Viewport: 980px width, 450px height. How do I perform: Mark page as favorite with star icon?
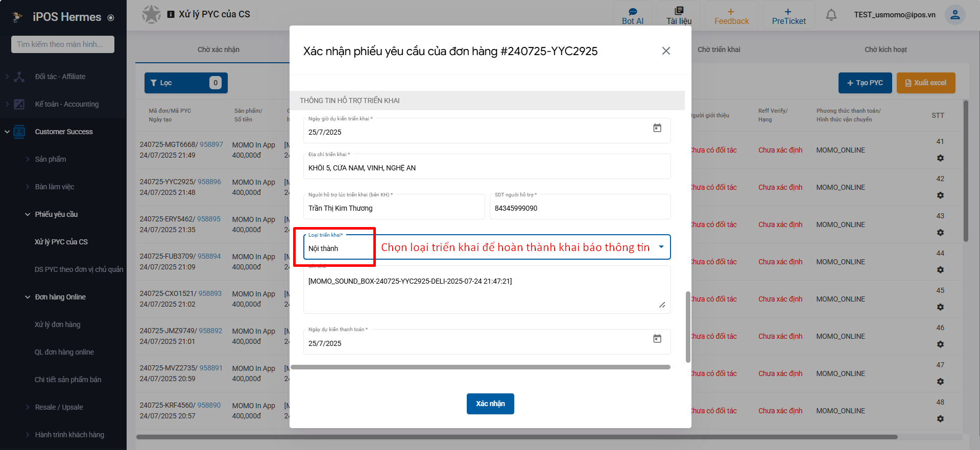point(151,14)
